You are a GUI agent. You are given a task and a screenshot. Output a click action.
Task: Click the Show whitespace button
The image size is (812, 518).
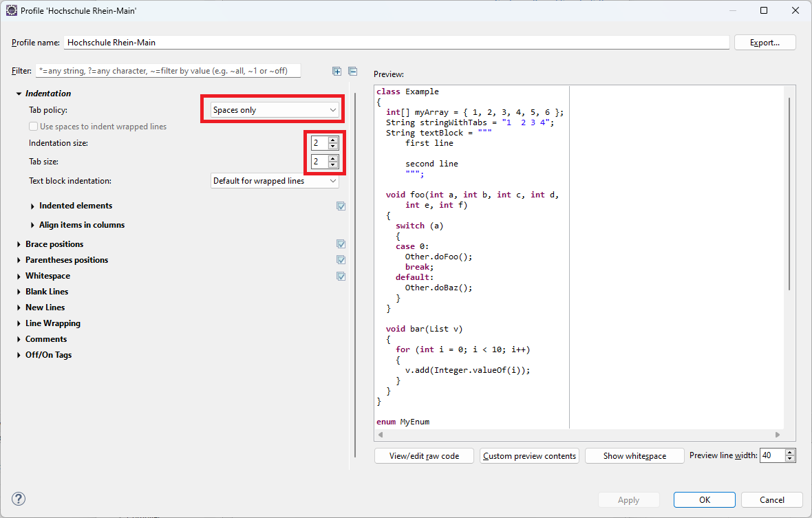[x=634, y=456]
